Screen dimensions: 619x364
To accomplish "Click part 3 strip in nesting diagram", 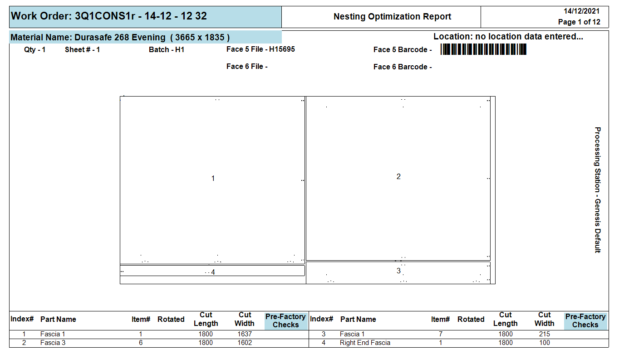I will point(398,272).
